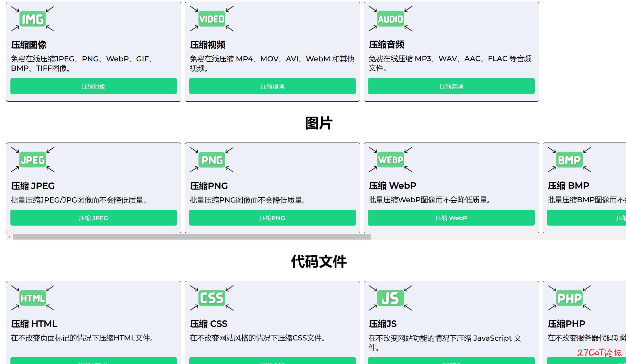Click the text 批量压缩JPEG/JPG图像而不会降低质量。
This screenshot has width=626, height=364.
tap(80, 200)
